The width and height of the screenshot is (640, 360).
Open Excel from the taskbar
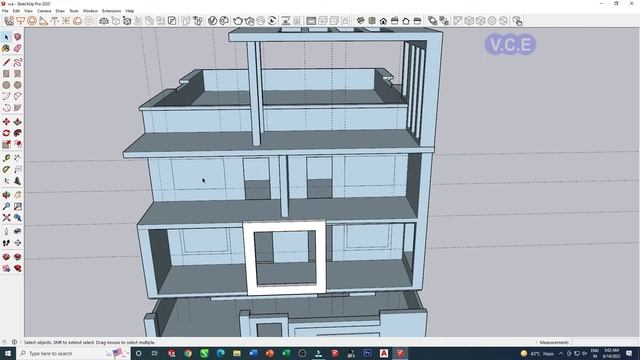286,353
